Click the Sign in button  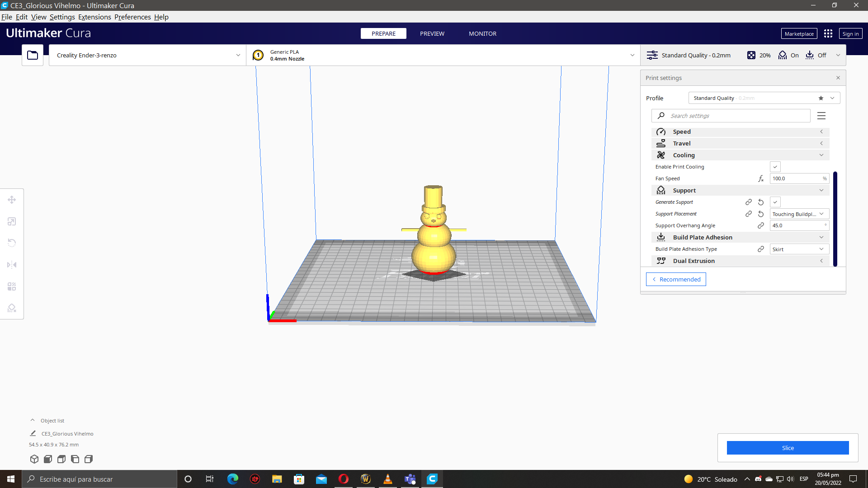[x=850, y=33]
